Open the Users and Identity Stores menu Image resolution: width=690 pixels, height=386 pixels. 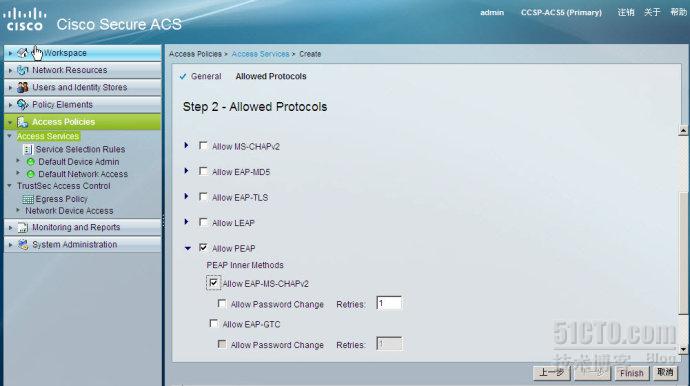[x=83, y=87]
